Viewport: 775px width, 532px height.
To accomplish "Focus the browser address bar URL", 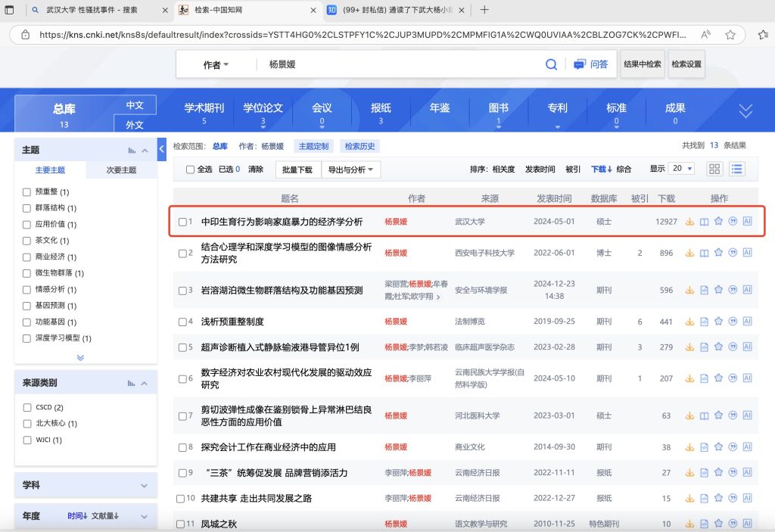I will (x=363, y=35).
